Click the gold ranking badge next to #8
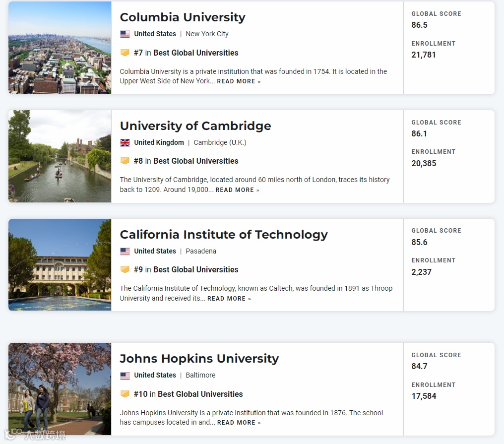The image size is (504, 444). click(125, 161)
